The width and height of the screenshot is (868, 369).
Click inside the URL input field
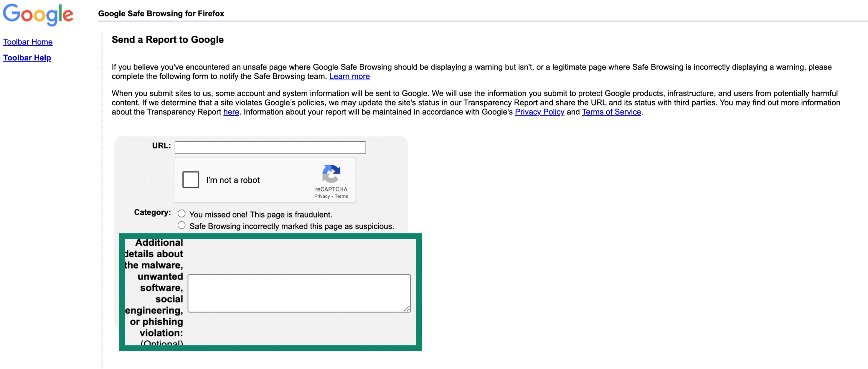[270, 147]
